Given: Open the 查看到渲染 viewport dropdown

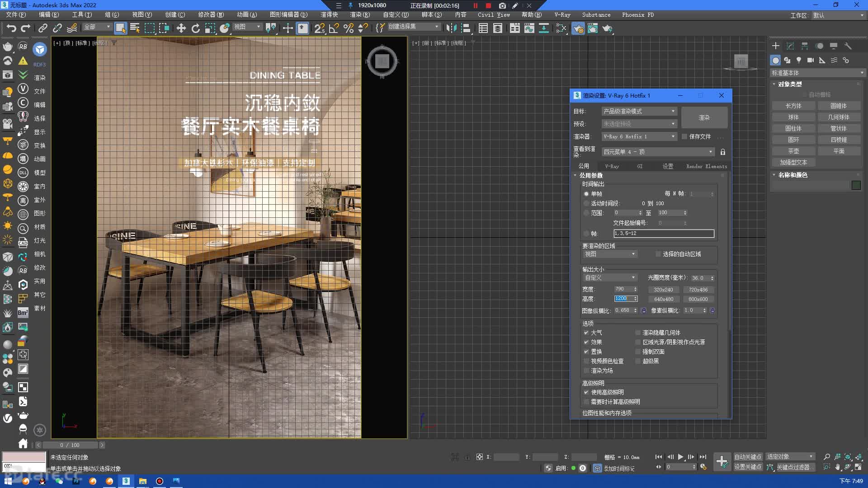Looking at the screenshot, I should pos(658,152).
